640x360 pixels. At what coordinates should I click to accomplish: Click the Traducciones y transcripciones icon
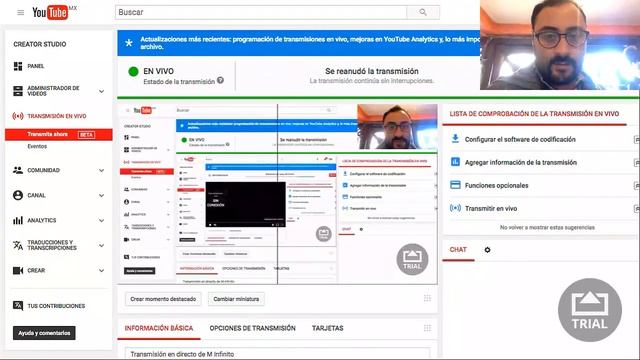point(18,245)
